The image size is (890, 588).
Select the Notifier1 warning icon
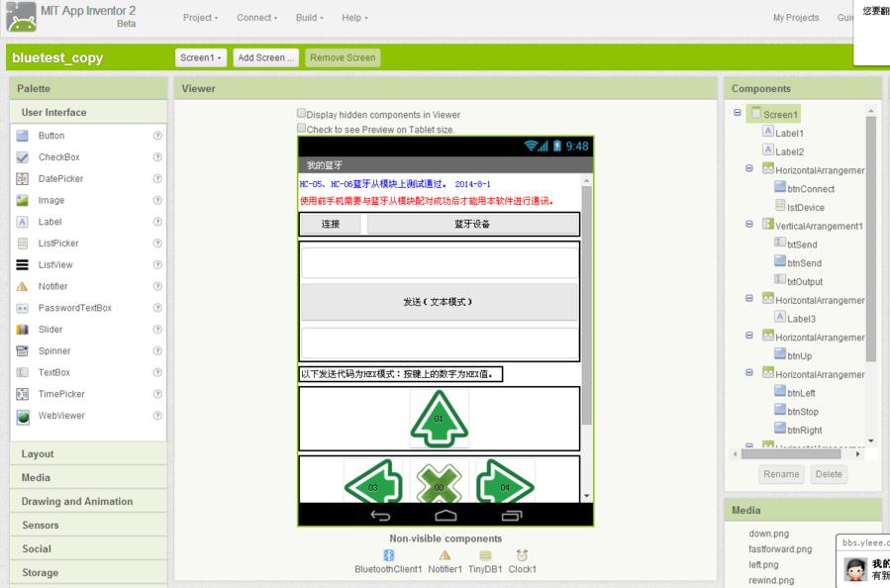pyautogui.click(x=445, y=556)
